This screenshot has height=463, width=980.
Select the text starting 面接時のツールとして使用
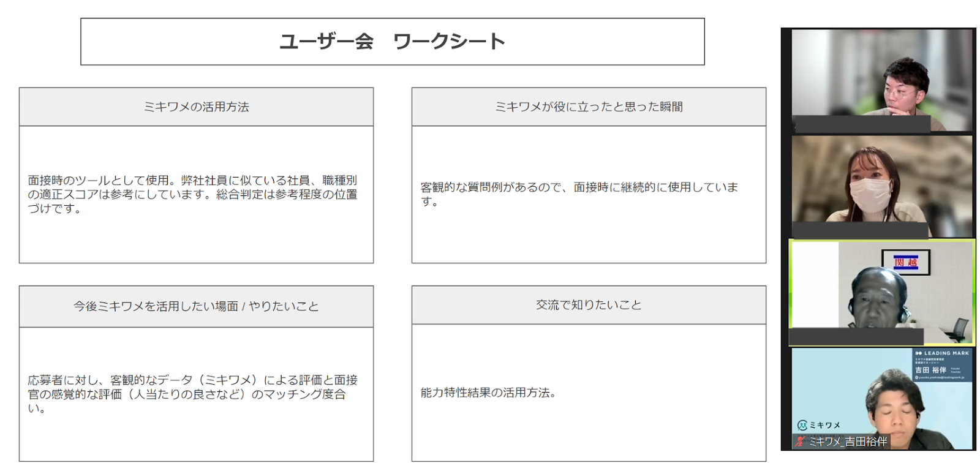point(192,194)
